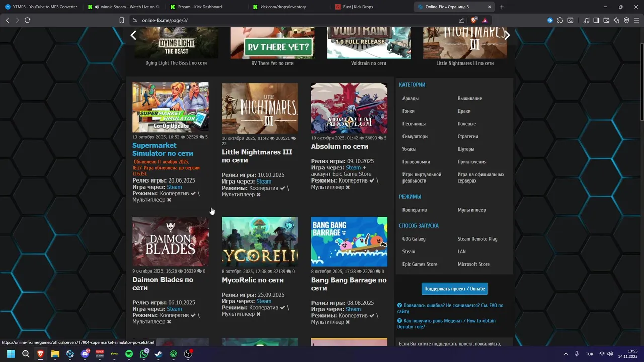Open RV There Yet carousel thumbnail
The height and width of the screenshot is (362, 644).
tap(273, 43)
